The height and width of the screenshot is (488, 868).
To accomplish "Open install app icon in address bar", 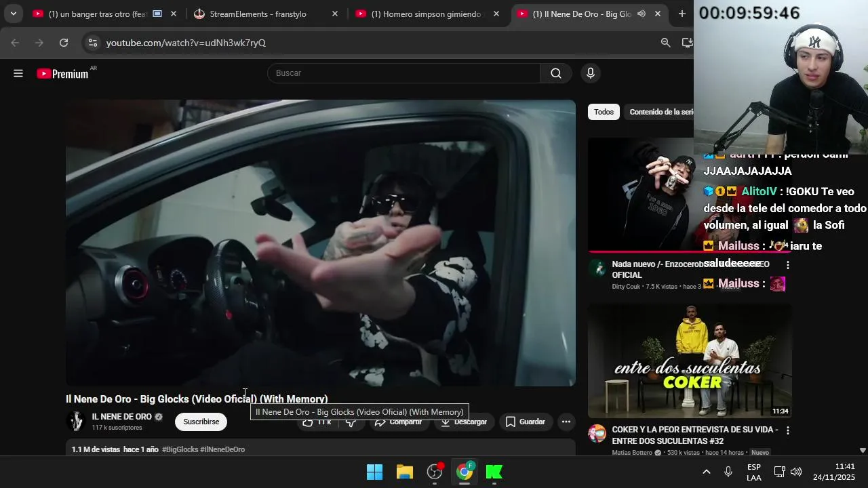I will pyautogui.click(x=687, y=43).
